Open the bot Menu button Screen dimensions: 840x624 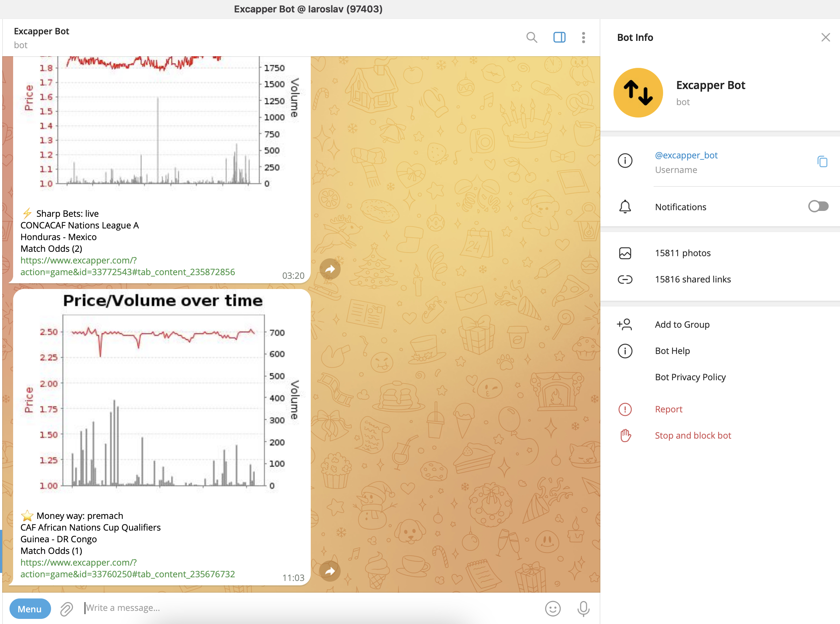pyautogui.click(x=30, y=609)
